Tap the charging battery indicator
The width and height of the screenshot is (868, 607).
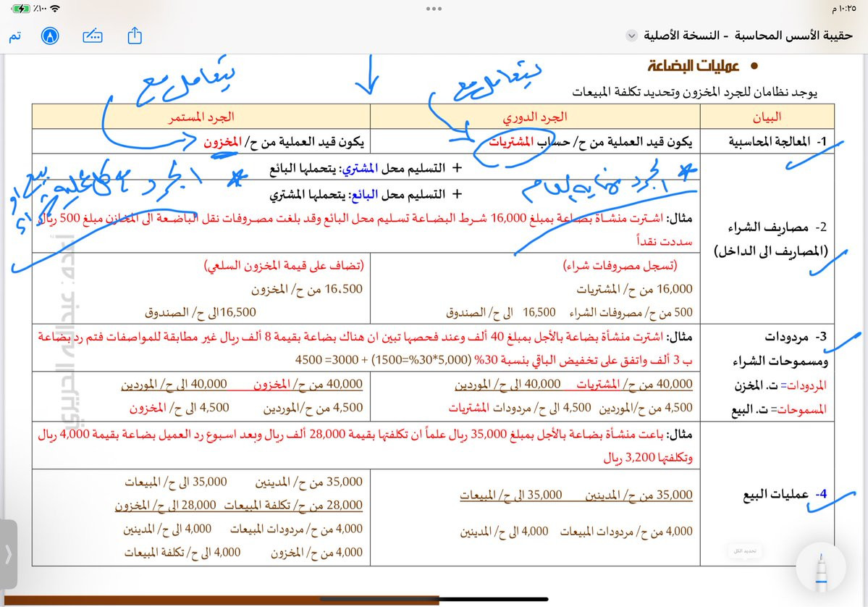pos(21,9)
